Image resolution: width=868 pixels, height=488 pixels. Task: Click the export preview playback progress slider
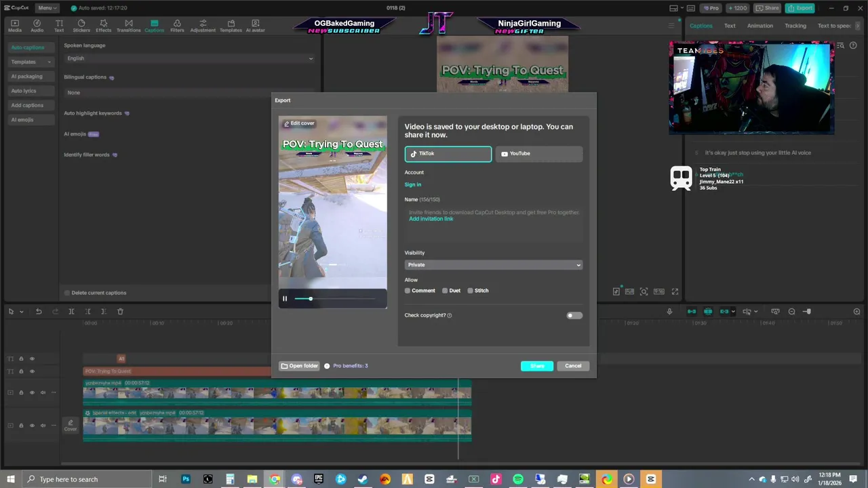coord(335,299)
